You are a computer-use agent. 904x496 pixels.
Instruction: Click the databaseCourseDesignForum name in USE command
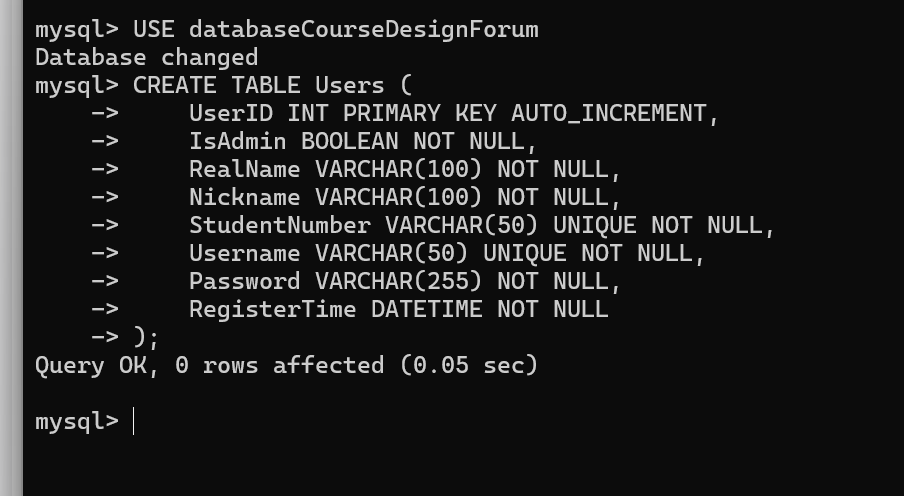[364, 29]
